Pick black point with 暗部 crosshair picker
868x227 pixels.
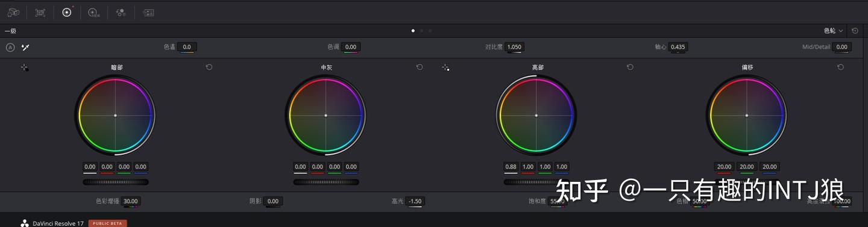tap(24, 67)
